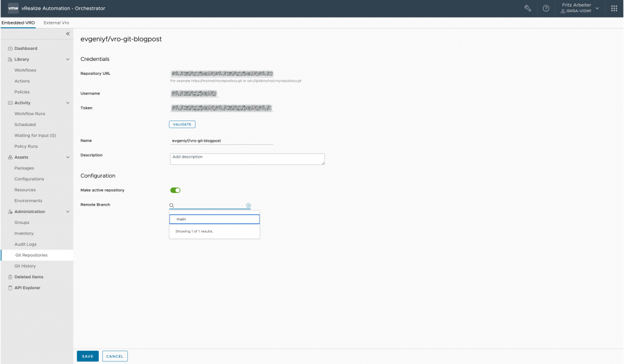Open Scheduled in sidebar
This screenshot has height=364, width=624.
(25, 124)
